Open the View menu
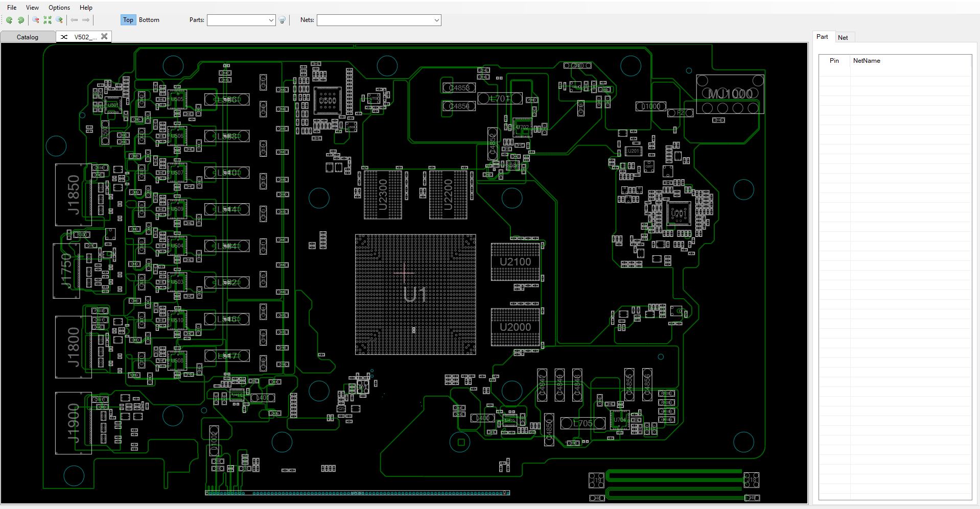Screen dimensions: 980x509 (32, 8)
